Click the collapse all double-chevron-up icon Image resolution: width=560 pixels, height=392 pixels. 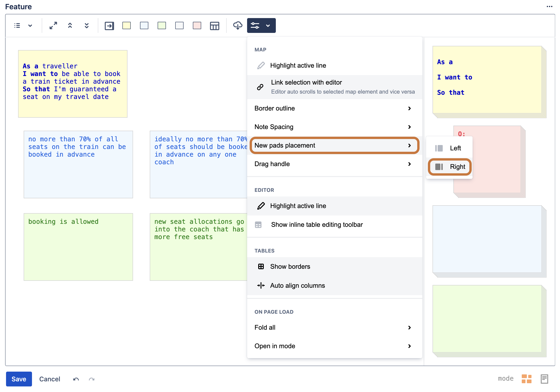click(x=70, y=25)
